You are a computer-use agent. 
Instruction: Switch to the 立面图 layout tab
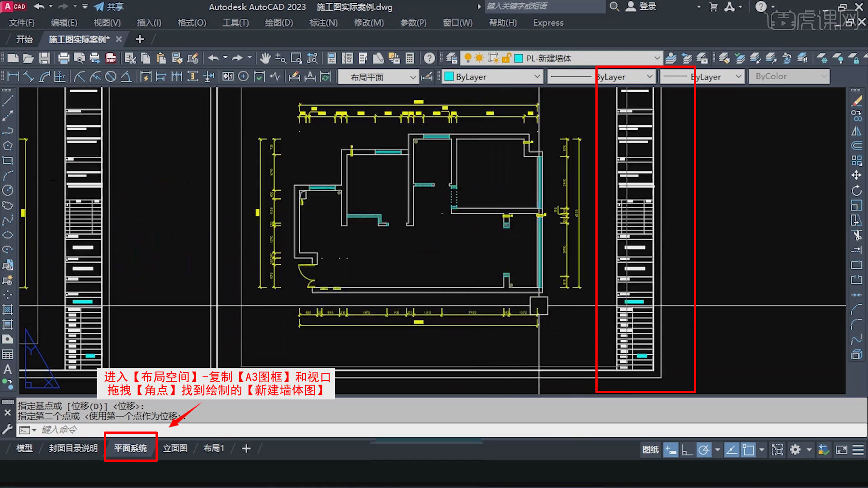click(175, 448)
